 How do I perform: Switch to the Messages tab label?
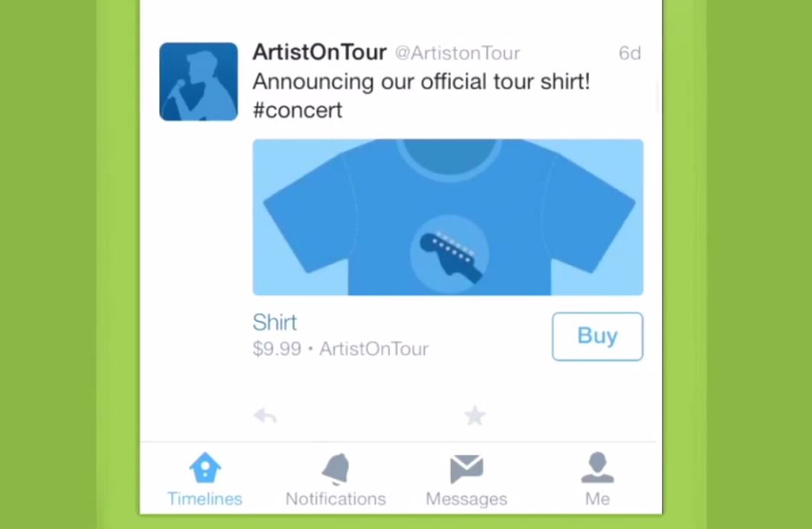coord(467,499)
